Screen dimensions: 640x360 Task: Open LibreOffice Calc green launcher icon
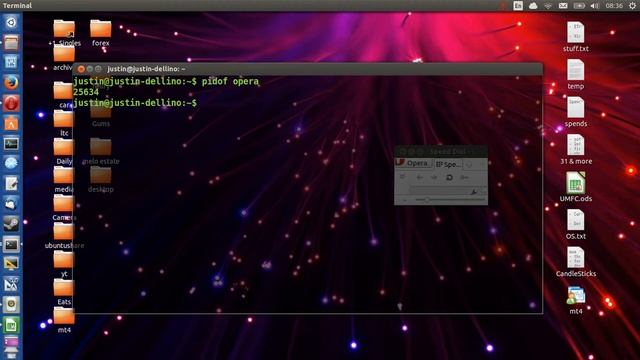click(x=11, y=325)
